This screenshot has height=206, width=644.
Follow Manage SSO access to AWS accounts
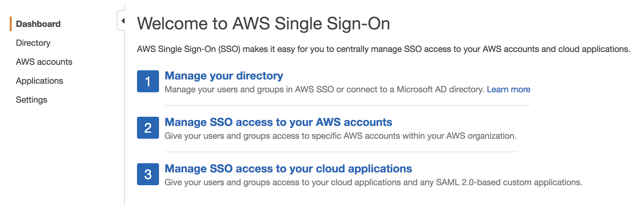278,122
